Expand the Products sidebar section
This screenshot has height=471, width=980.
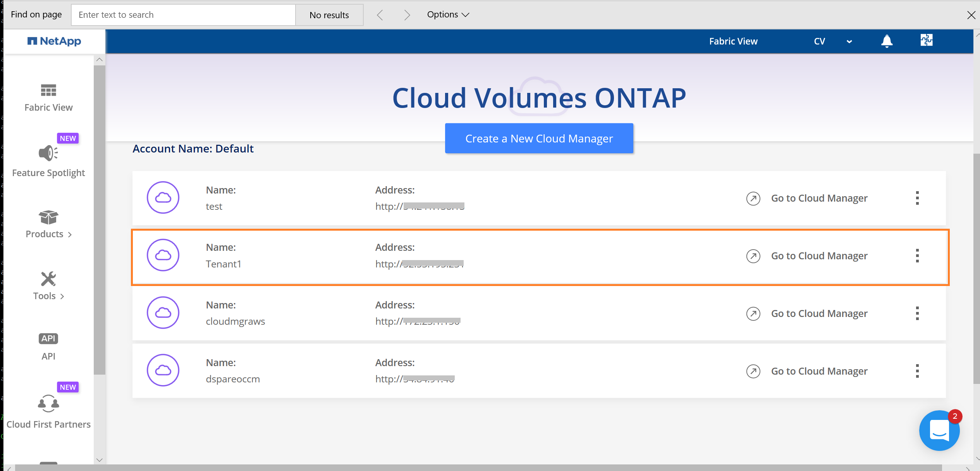pos(48,224)
